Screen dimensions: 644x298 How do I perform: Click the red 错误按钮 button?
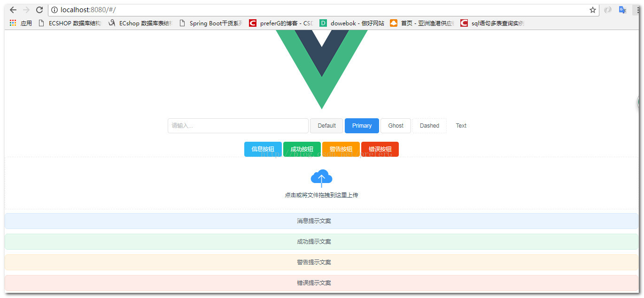point(380,149)
